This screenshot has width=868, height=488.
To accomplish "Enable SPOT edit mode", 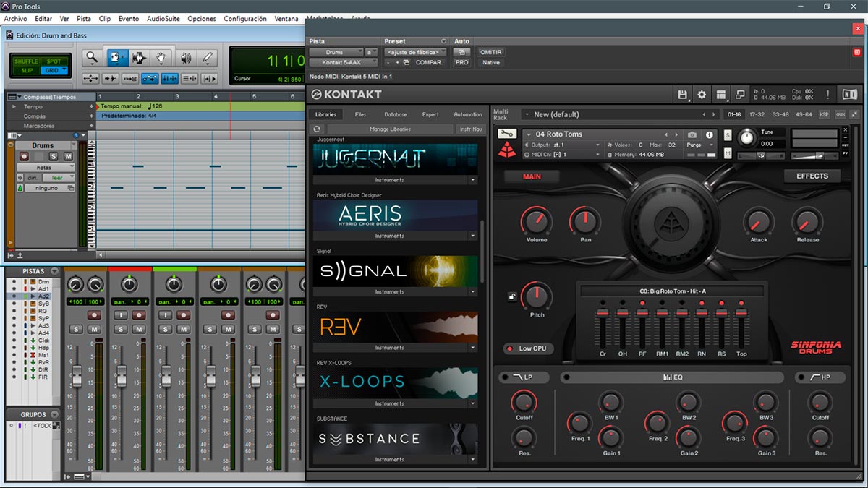I will [54, 61].
